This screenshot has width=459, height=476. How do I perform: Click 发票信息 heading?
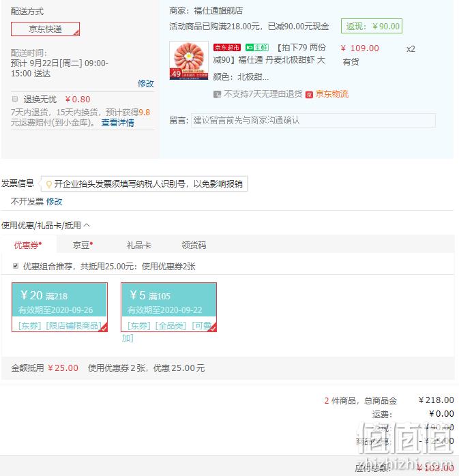point(18,183)
